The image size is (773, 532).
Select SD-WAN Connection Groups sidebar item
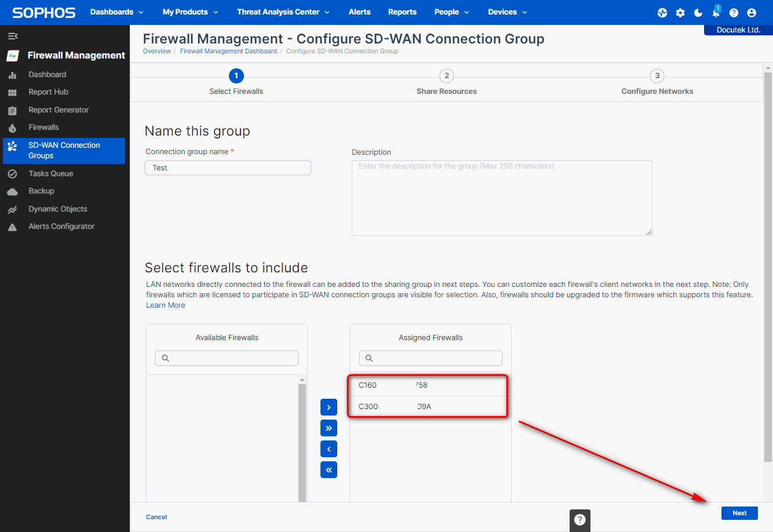coord(64,151)
